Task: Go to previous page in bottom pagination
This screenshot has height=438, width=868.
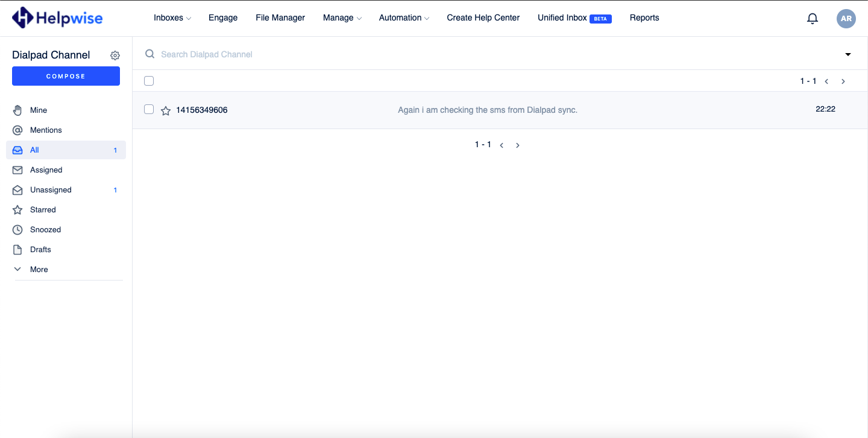Action: click(502, 145)
